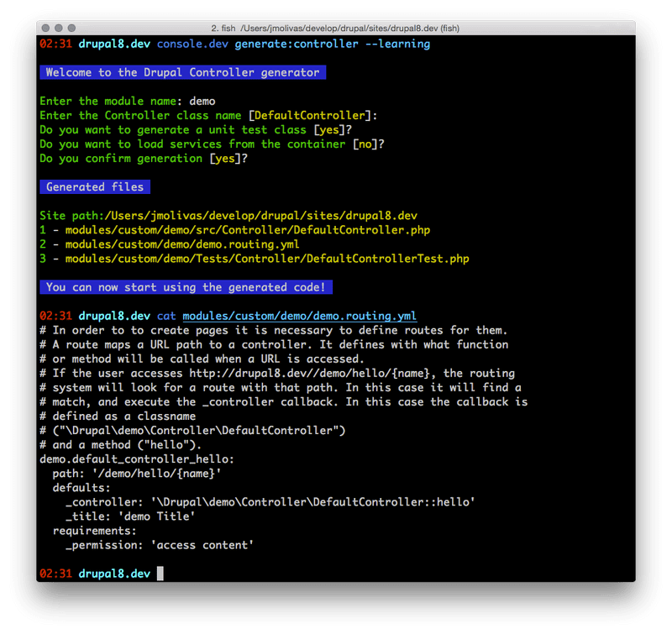Click the 'Site path:' line

pyautogui.click(x=228, y=216)
